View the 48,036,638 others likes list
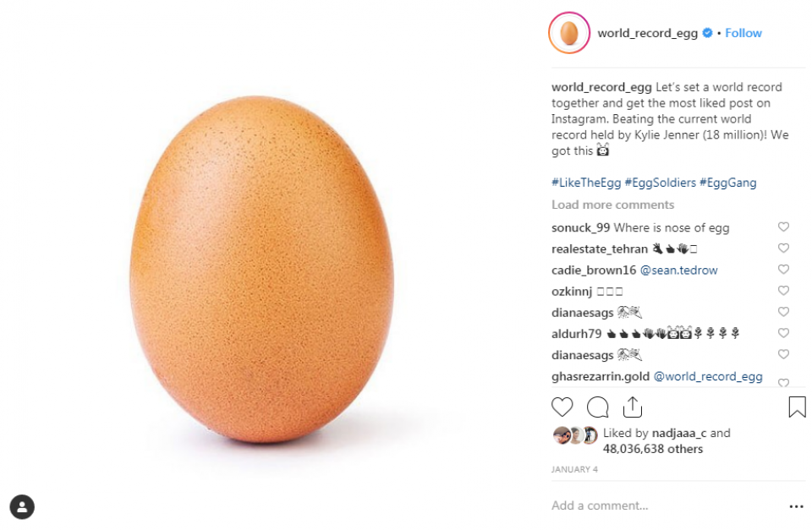 pyautogui.click(x=627, y=449)
